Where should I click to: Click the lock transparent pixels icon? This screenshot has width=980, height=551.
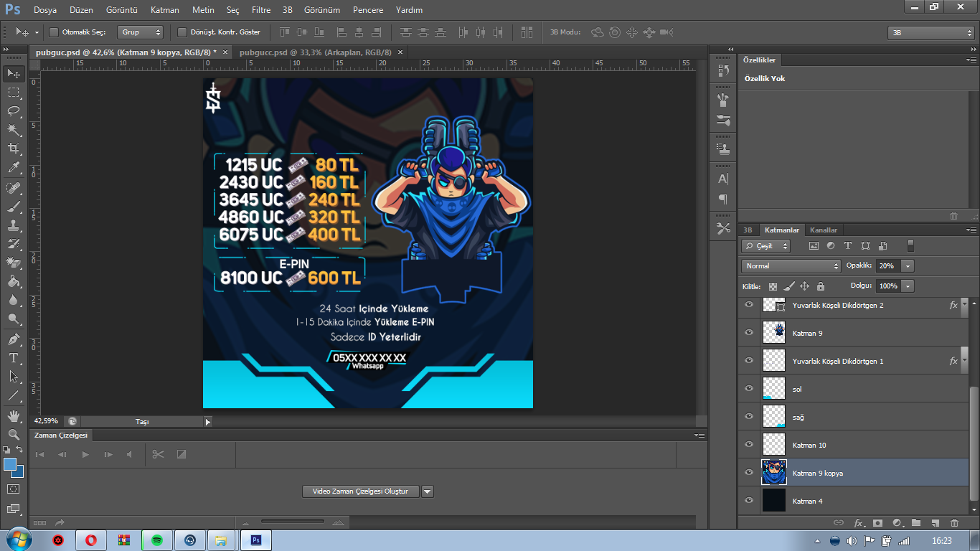[x=773, y=286]
